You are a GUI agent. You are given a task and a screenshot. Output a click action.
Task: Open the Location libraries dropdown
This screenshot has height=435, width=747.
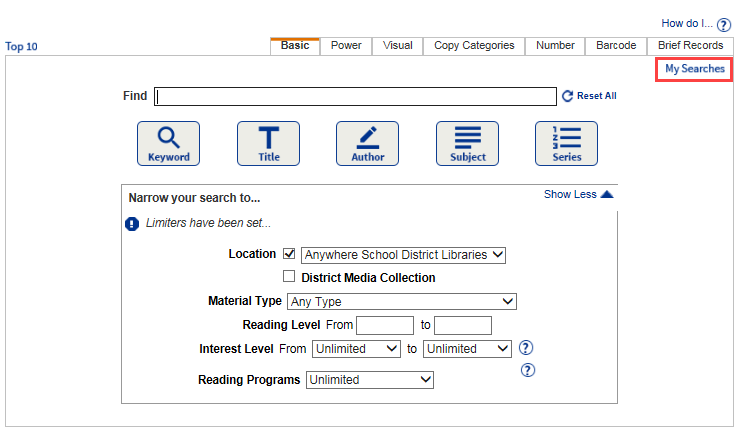click(x=404, y=255)
